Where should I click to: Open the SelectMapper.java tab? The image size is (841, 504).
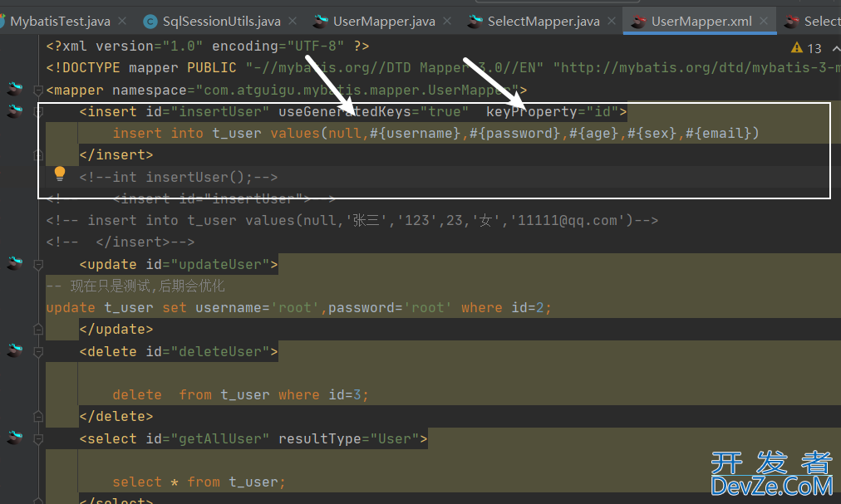tap(543, 22)
